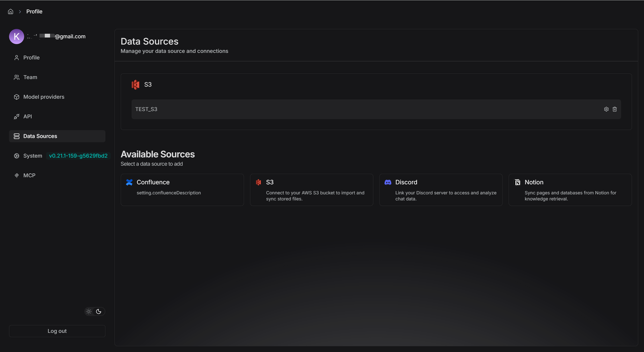Screen dimensions: 644x352
Task: Click the home icon in breadcrumb
Action: point(11,12)
